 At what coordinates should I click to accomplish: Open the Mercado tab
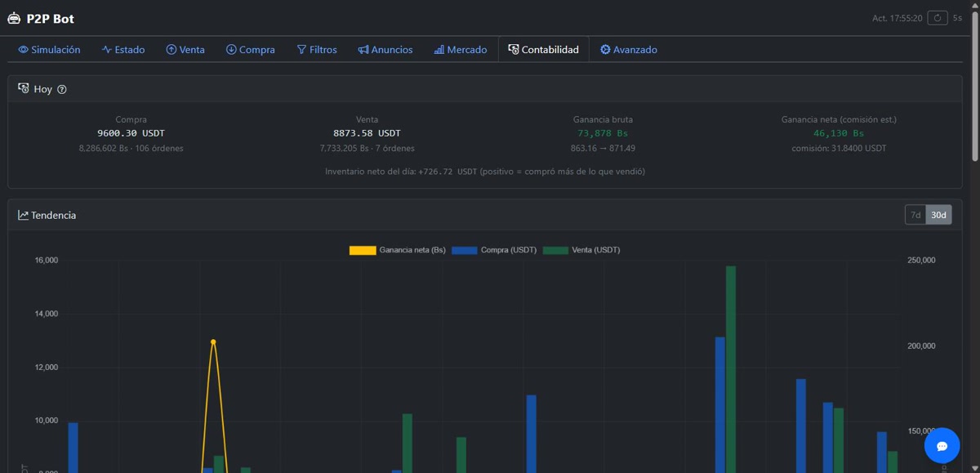[x=461, y=50]
